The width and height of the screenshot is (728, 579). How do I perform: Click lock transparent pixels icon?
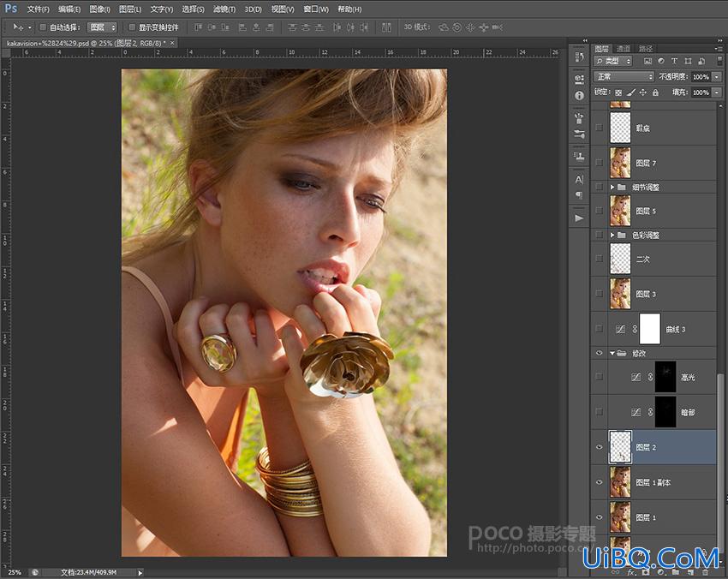(x=618, y=93)
